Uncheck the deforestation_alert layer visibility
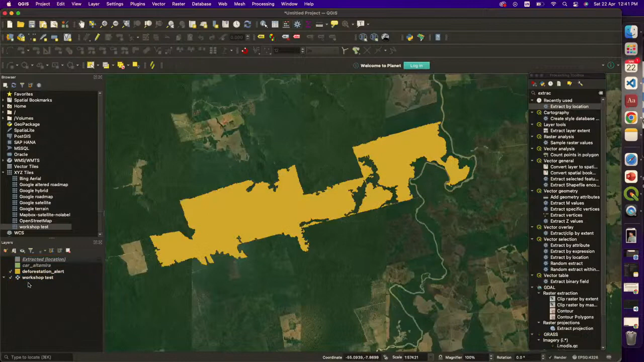644x362 pixels. pos(10,271)
